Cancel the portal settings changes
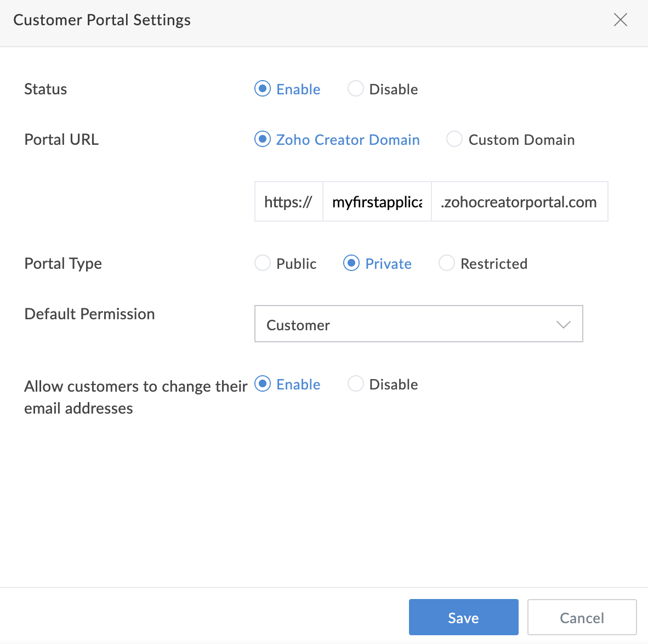 [582, 617]
